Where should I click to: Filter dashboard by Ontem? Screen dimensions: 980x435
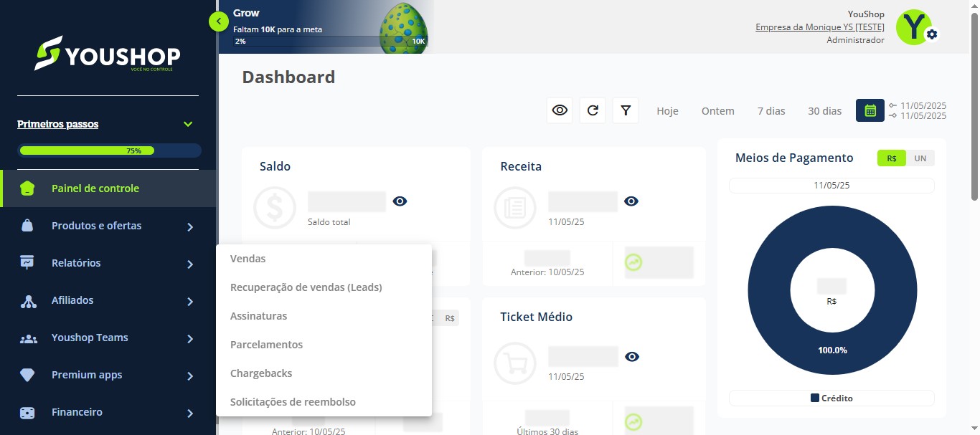point(718,111)
